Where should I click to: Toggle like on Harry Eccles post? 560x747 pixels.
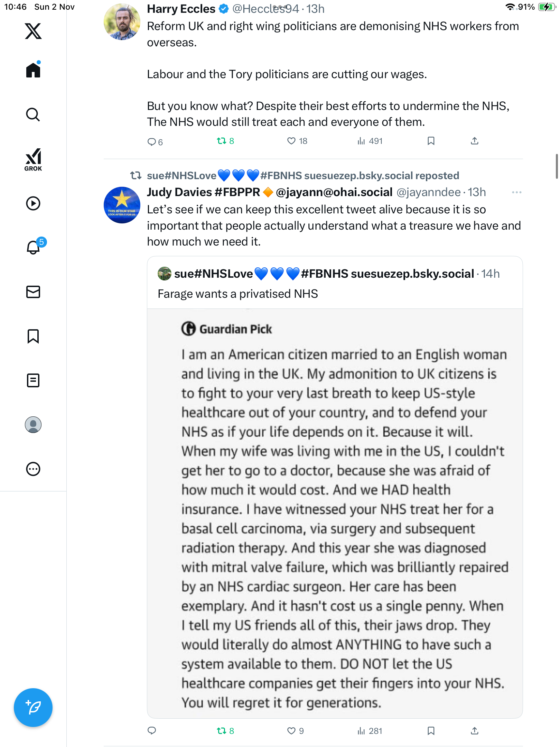click(x=291, y=141)
